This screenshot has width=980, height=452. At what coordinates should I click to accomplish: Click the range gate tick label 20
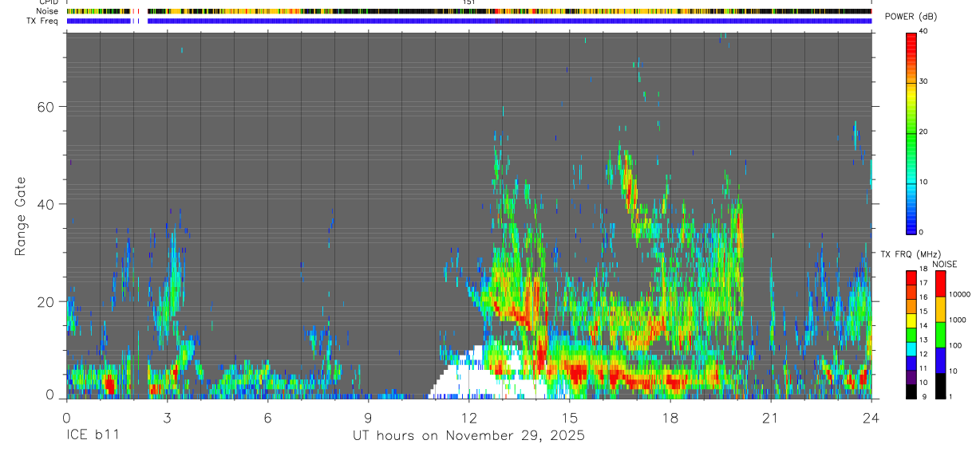pyautogui.click(x=45, y=301)
